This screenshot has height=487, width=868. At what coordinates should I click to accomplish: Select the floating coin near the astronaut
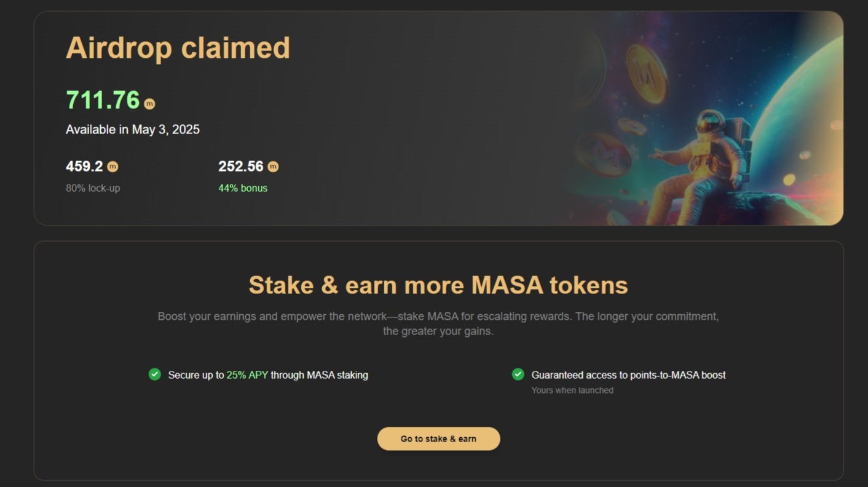(632, 127)
